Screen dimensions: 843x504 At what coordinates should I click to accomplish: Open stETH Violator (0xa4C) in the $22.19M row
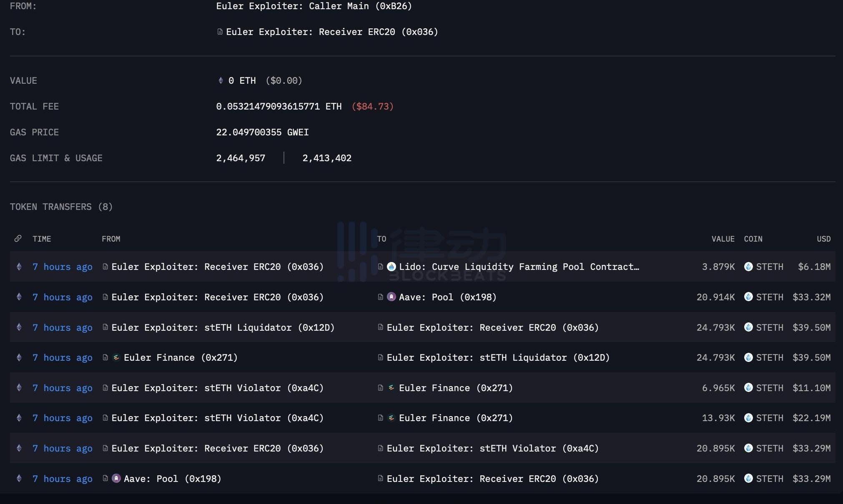218,418
